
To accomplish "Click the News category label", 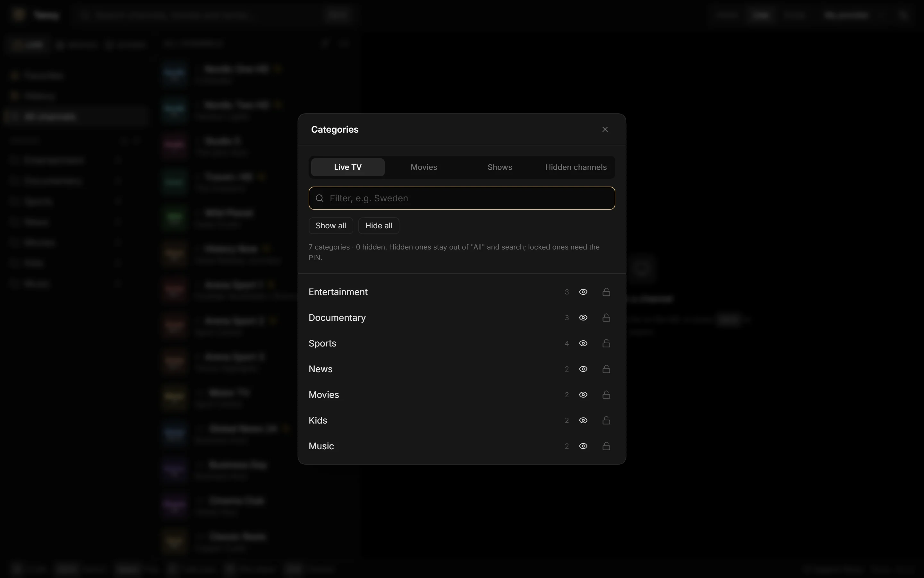I will click(x=320, y=369).
